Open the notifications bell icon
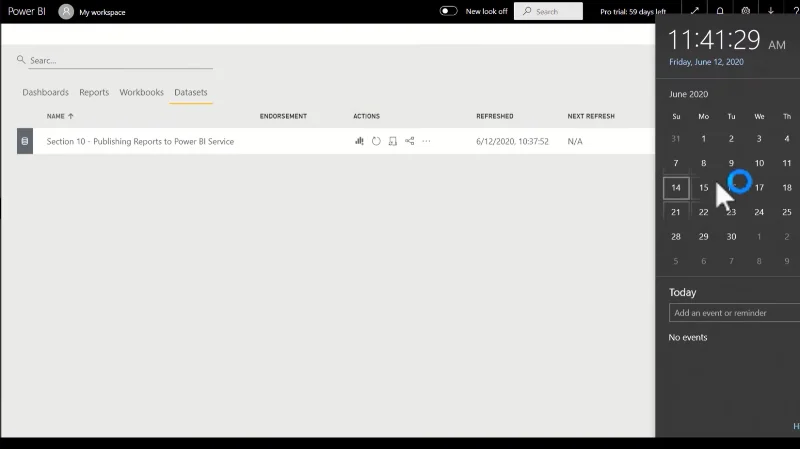This screenshot has height=449, width=800. pos(720,11)
